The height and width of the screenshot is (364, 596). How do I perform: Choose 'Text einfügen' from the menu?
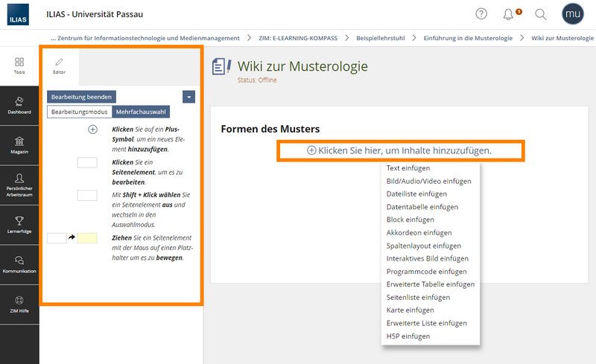(408, 168)
